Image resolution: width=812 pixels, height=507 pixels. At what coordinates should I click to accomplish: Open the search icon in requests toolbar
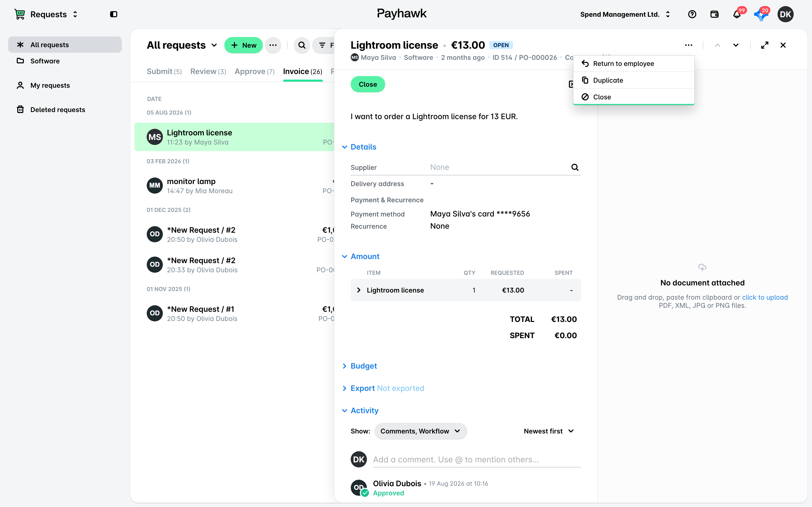tap(302, 45)
